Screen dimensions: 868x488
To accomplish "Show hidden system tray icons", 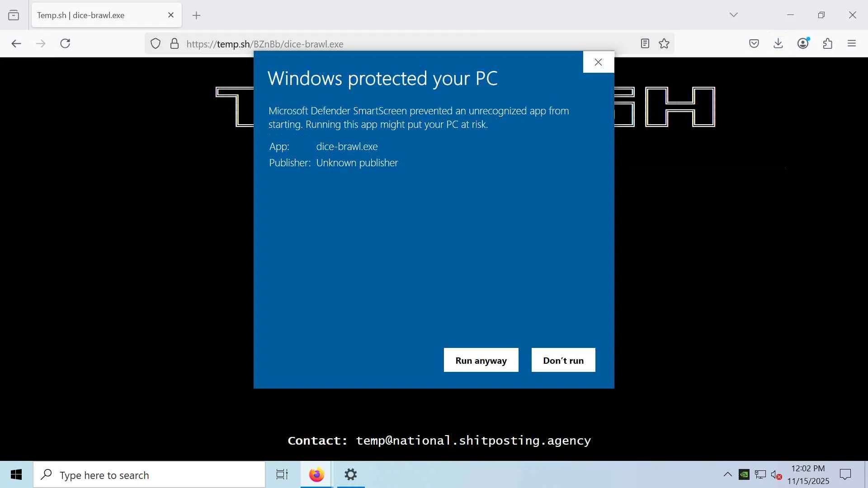I will [727, 474].
